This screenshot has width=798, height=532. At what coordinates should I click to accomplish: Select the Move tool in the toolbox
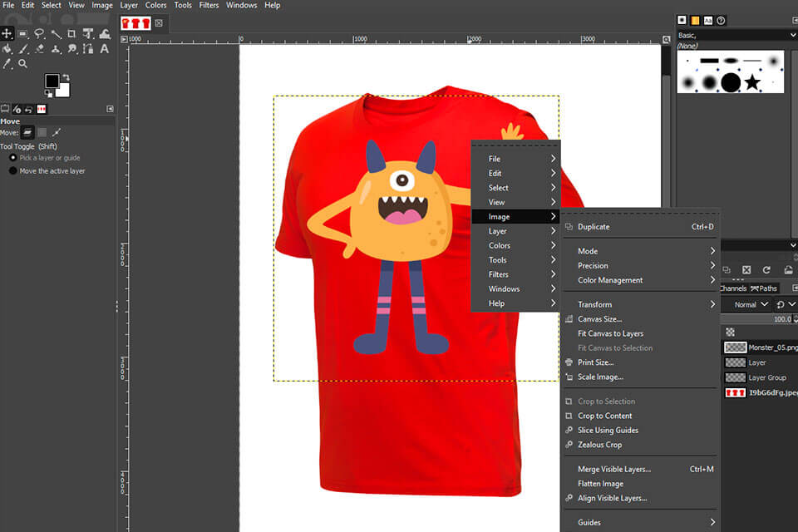point(7,33)
